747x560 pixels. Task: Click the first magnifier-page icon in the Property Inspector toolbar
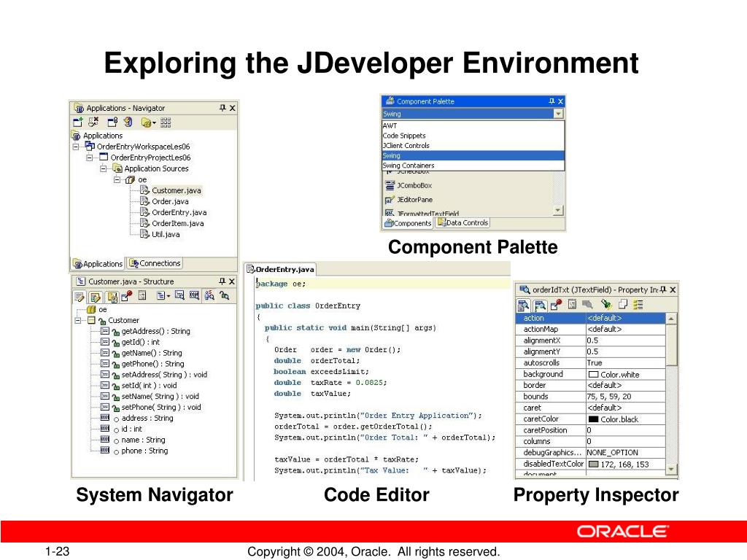pyautogui.click(x=523, y=305)
